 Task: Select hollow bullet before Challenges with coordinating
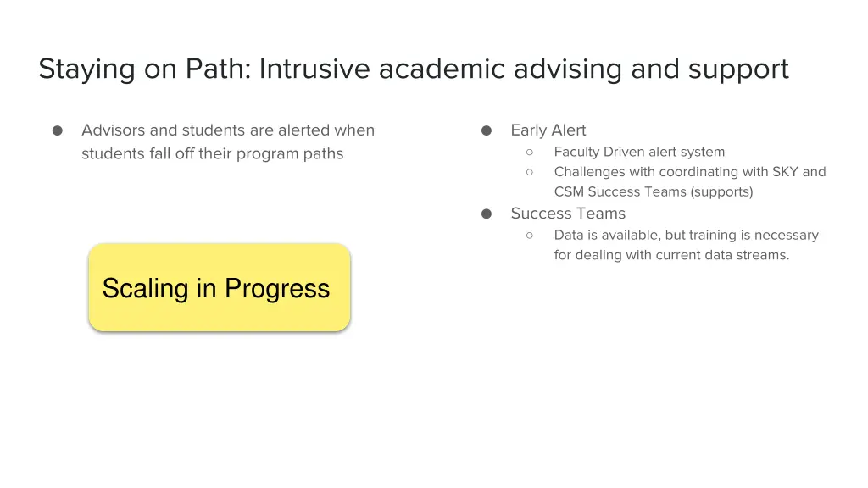pos(529,171)
